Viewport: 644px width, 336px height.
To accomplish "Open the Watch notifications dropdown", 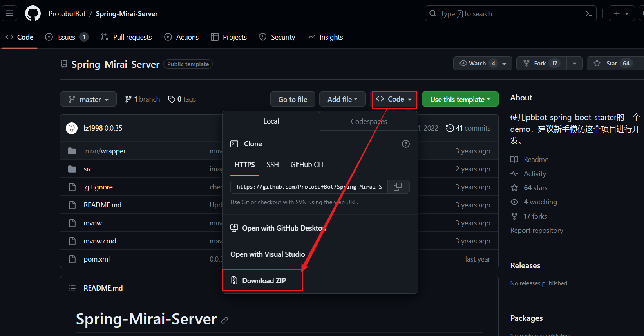I will tap(483, 63).
